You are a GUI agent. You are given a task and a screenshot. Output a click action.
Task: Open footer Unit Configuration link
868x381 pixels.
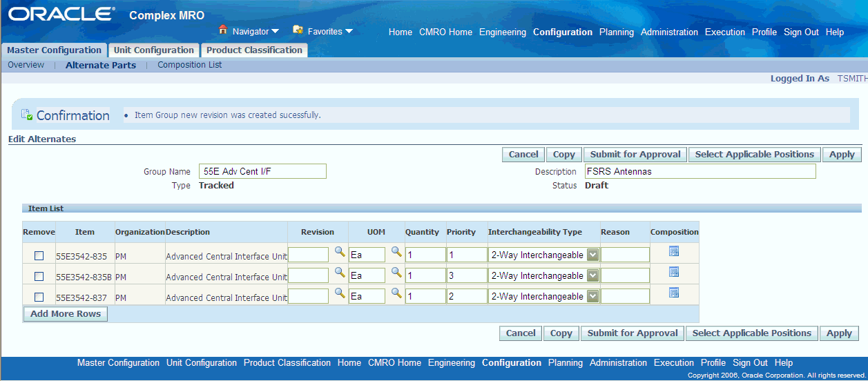tap(202, 363)
